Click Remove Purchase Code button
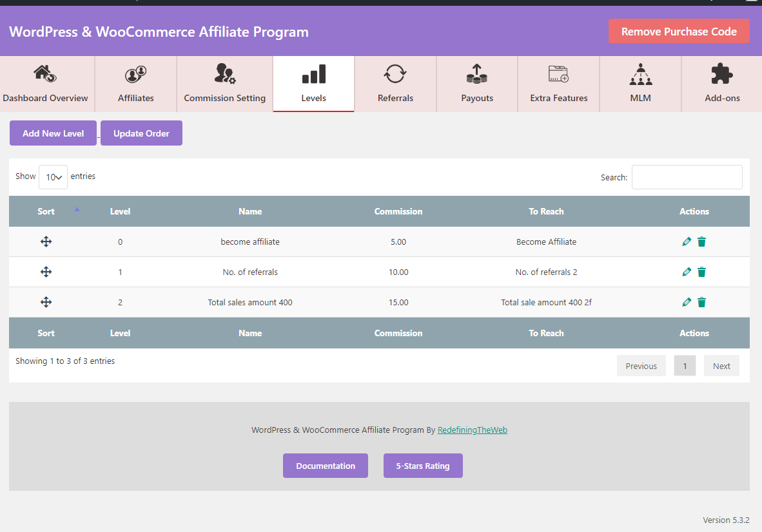 [679, 32]
